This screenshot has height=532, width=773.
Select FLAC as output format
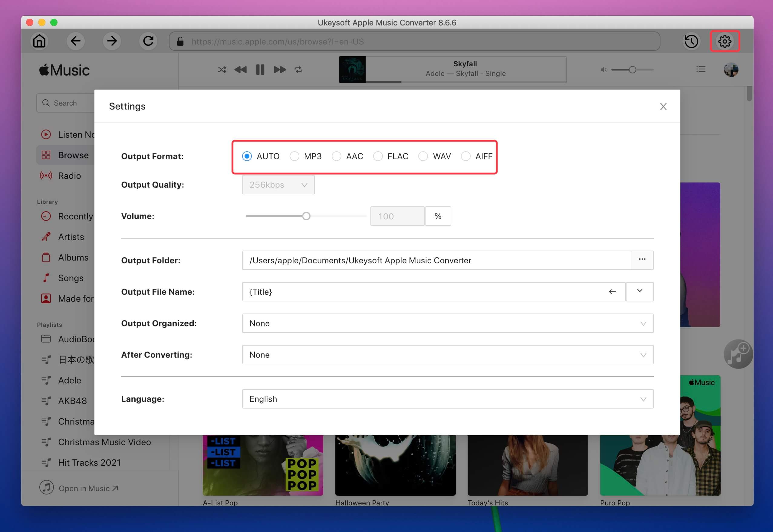click(x=378, y=156)
